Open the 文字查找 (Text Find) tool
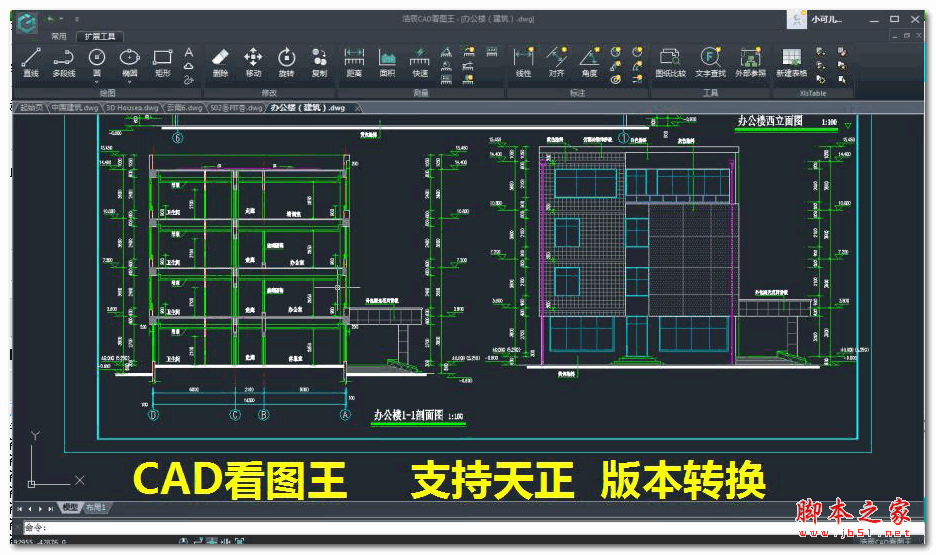The width and height of the screenshot is (936, 555). click(710, 63)
